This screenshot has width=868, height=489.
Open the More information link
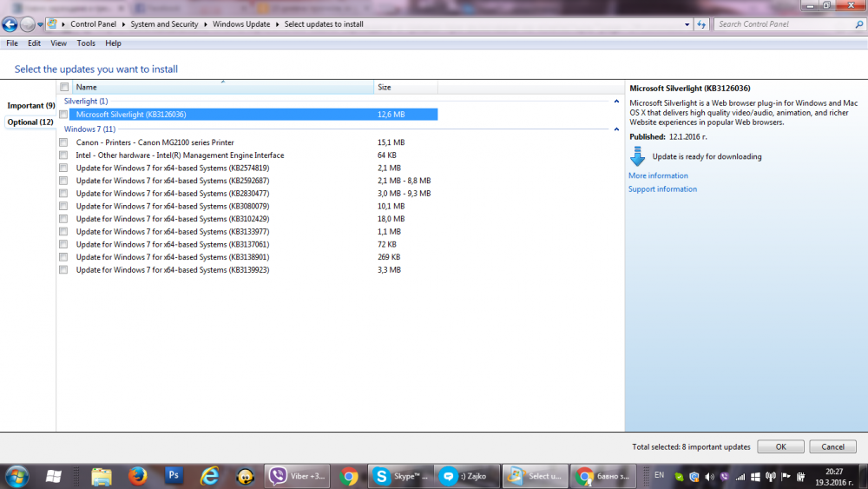658,175
